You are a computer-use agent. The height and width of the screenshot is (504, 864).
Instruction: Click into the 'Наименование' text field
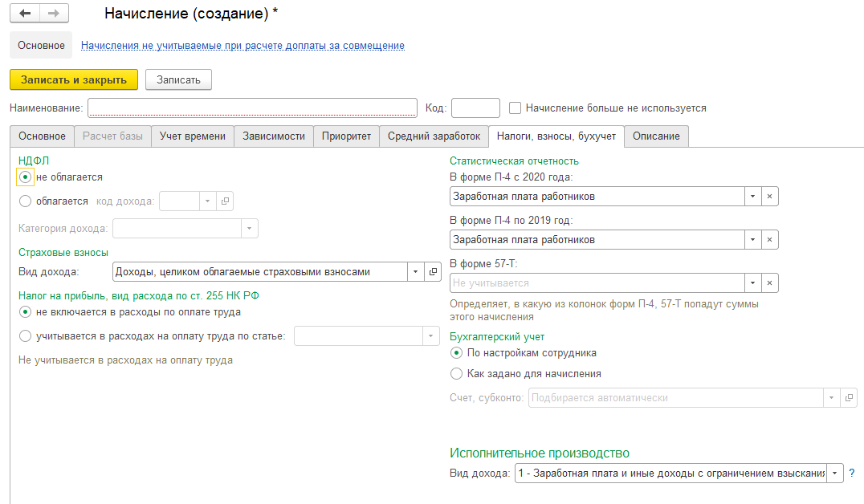tap(252, 108)
